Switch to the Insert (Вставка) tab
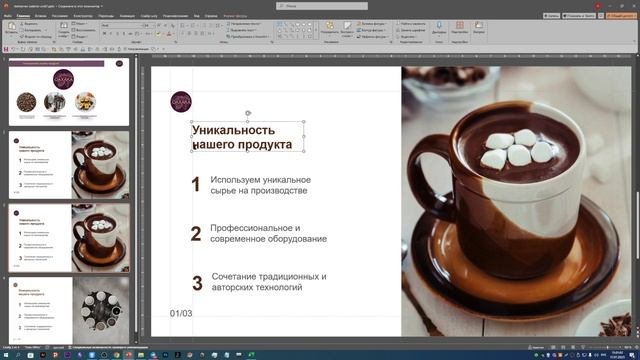 [40, 16]
